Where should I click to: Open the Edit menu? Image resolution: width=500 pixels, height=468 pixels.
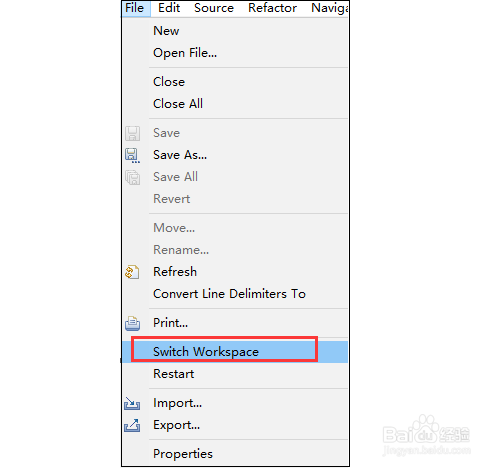(x=169, y=8)
